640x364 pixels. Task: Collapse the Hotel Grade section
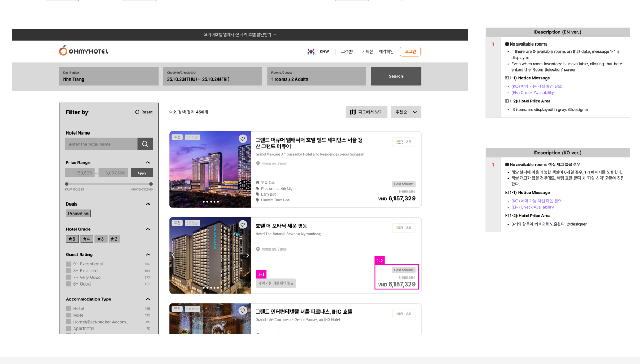point(148,229)
